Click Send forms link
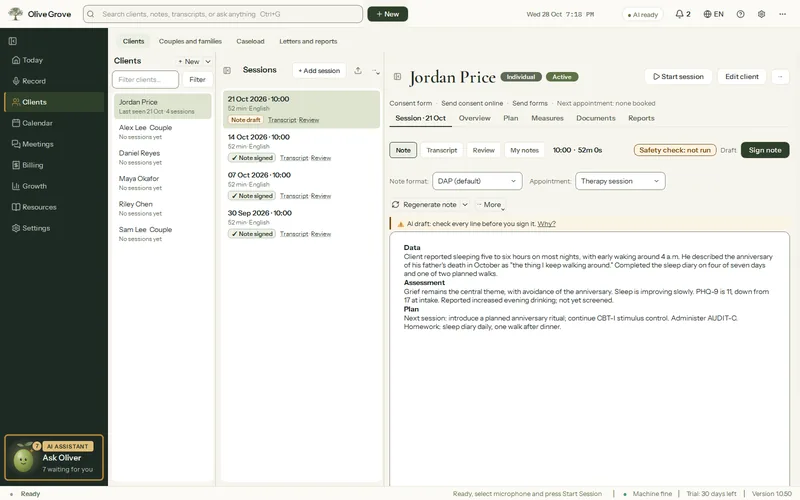This screenshot has width=800, height=500. [x=530, y=103]
